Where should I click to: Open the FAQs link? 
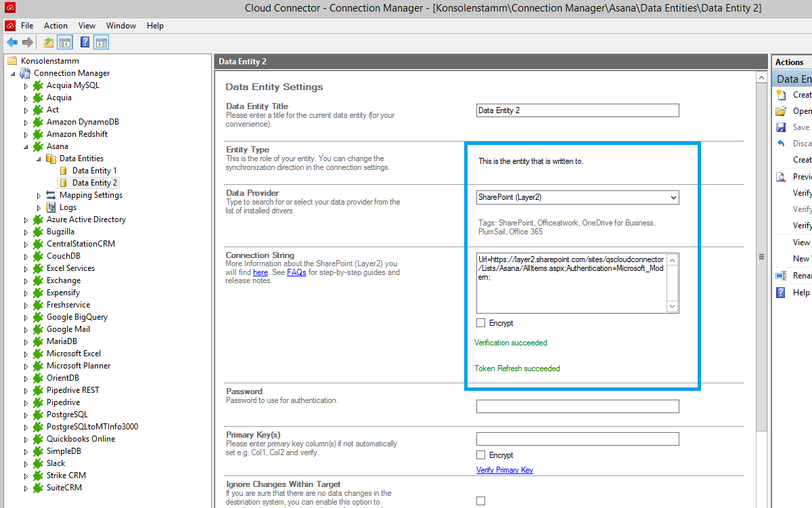point(296,272)
